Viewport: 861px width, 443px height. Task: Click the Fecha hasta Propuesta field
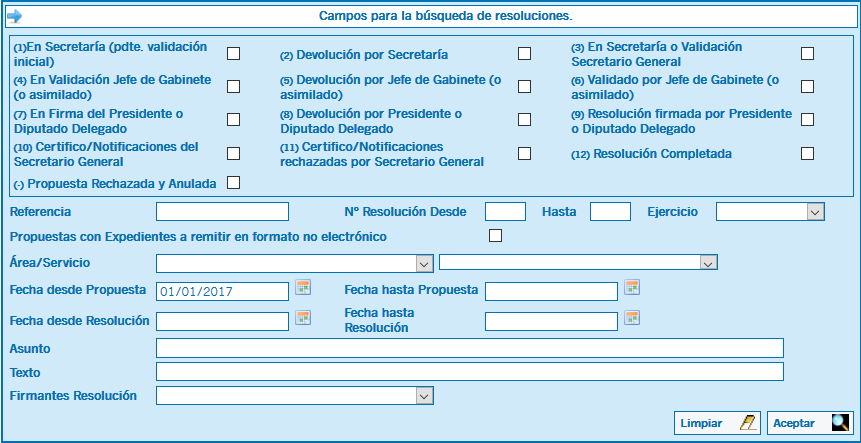(x=551, y=291)
